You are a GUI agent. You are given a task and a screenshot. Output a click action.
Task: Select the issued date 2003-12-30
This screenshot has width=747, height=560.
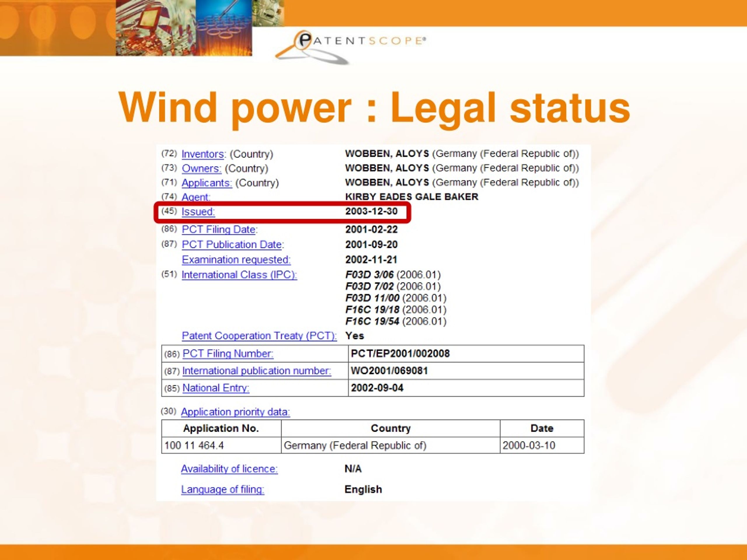[x=371, y=211]
